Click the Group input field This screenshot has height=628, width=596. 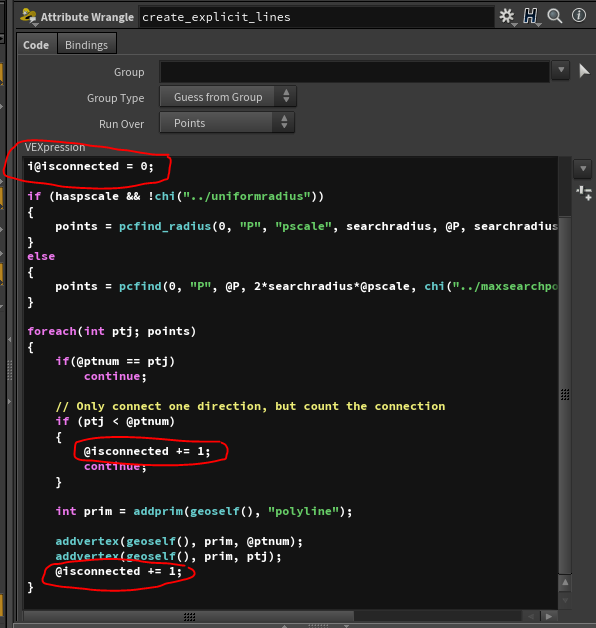354,72
